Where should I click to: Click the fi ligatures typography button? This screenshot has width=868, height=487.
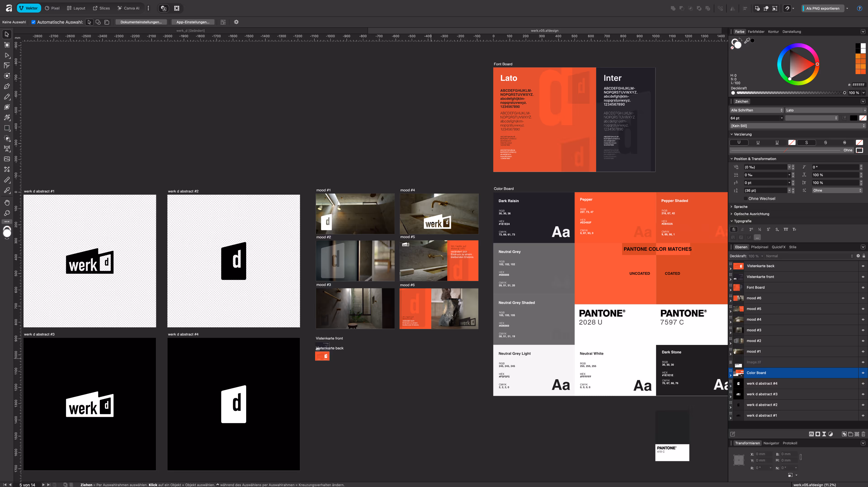[734, 229]
